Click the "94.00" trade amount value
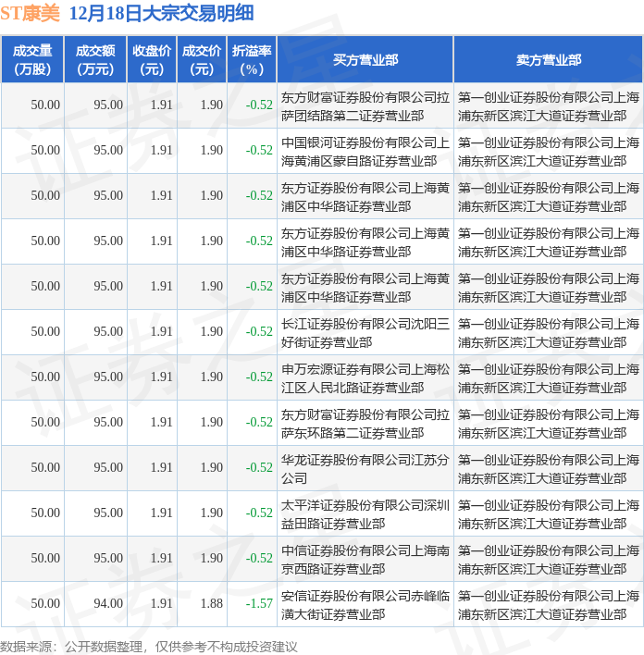The image size is (644, 655). point(108,603)
